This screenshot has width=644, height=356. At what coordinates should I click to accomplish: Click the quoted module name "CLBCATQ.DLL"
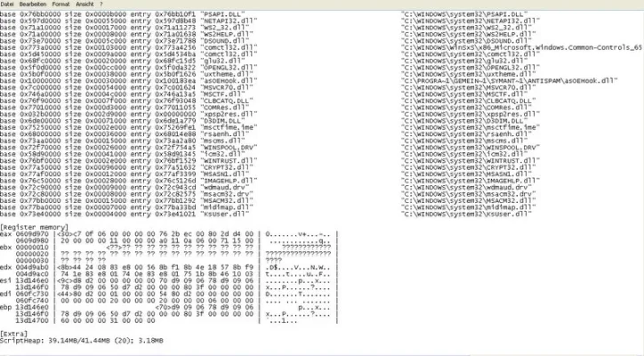point(227,101)
